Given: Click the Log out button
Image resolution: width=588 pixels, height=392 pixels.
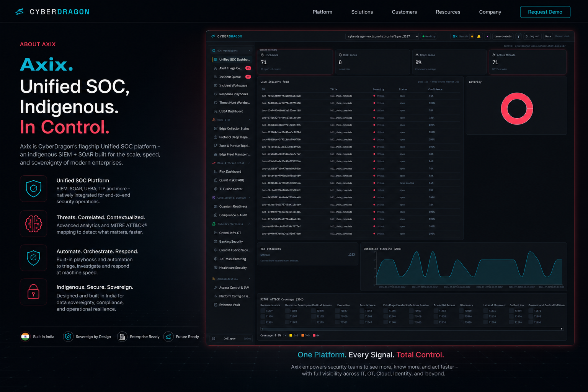Looking at the screenshot, I should 533,36.
